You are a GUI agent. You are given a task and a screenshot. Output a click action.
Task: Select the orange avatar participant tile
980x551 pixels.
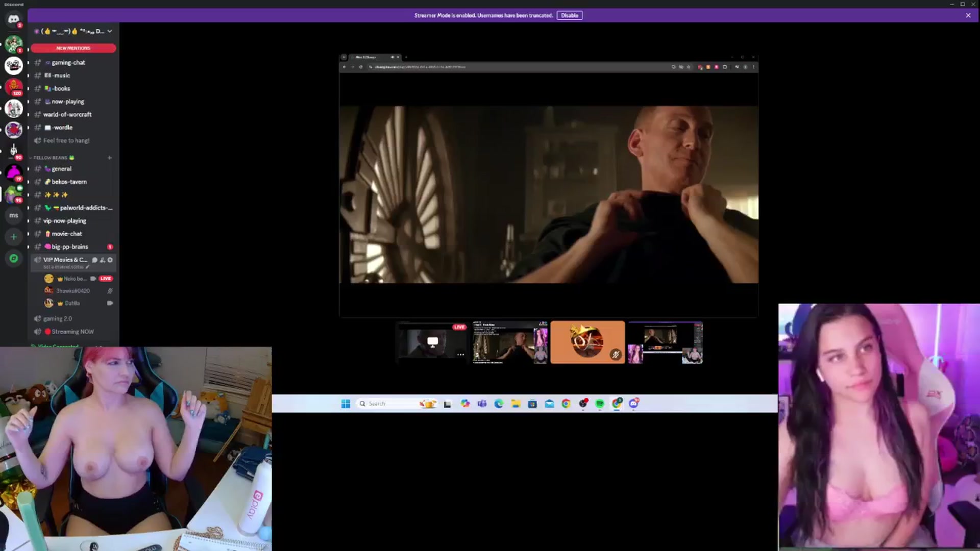pyautogui.click(x=587, y=342)
